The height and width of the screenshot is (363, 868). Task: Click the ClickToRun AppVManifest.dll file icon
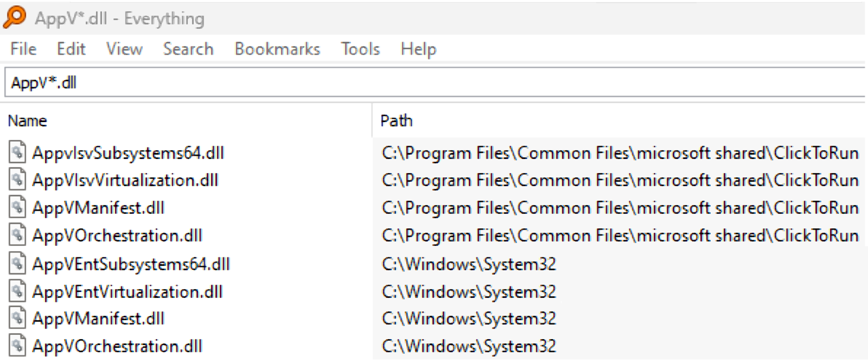click(x=17, y=207)
